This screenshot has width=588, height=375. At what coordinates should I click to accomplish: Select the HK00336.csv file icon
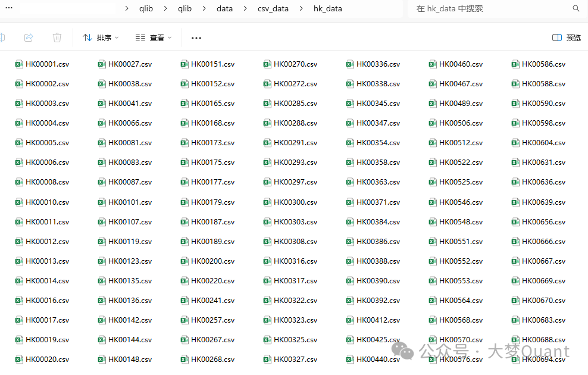[x=350, y=64]
